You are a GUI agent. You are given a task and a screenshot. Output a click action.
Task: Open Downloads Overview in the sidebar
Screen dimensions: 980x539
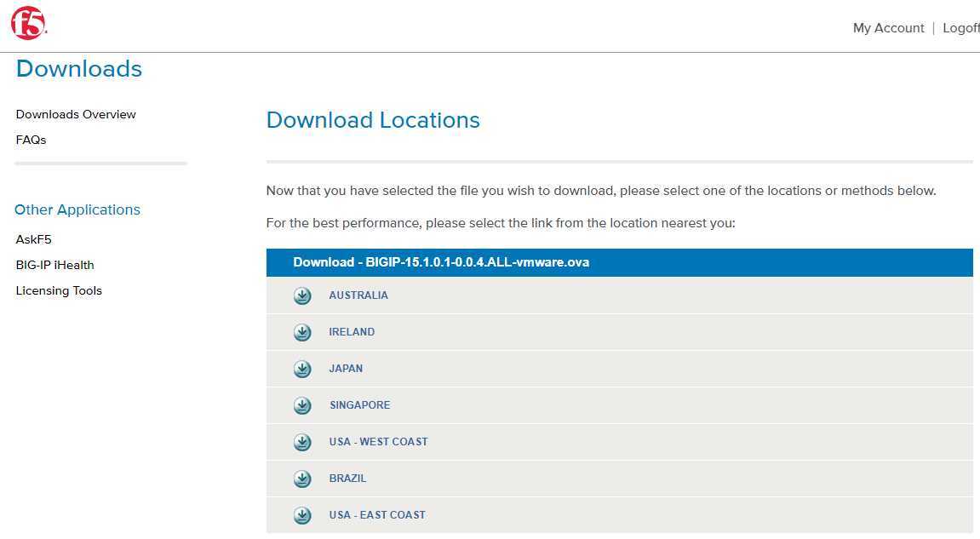pyautogui.click(x=76, y=114)
